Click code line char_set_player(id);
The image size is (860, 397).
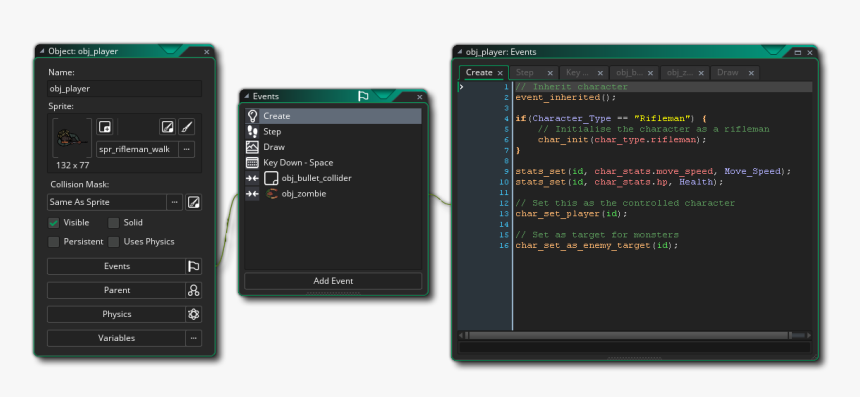pos(571,213)
